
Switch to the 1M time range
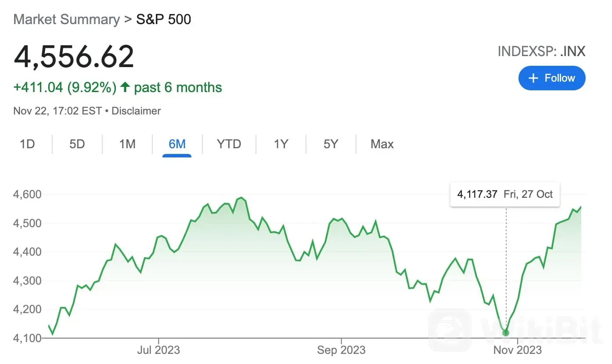click(127, 144)
